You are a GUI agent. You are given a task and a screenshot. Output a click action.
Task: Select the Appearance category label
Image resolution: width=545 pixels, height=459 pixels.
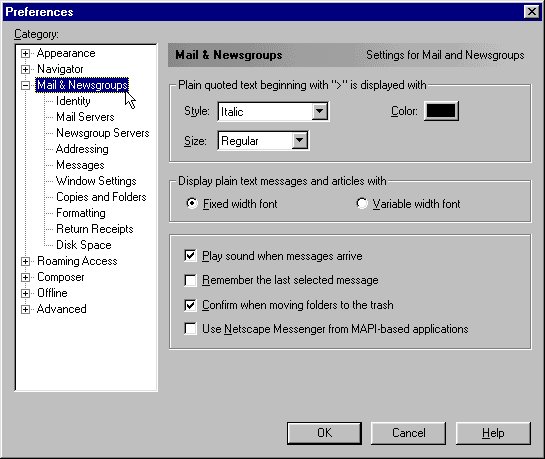66,53
